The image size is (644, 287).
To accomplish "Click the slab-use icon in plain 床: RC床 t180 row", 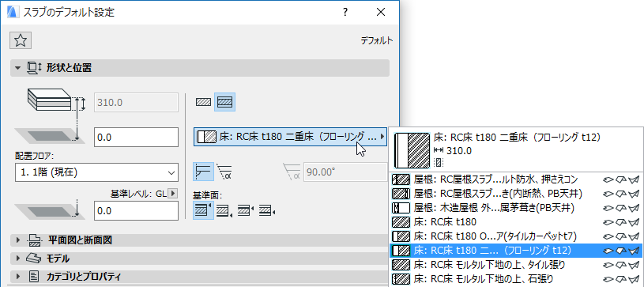I will pyautogui.click(x=620, y=222).
